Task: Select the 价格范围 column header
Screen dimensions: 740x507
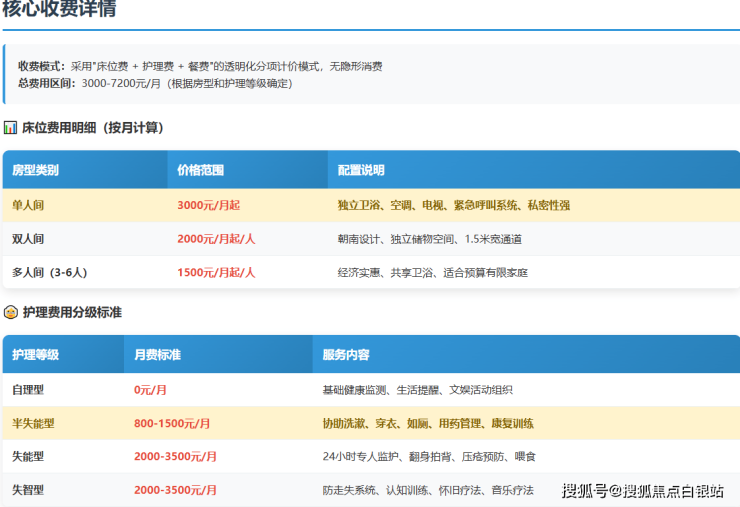Action: point(201,170)
